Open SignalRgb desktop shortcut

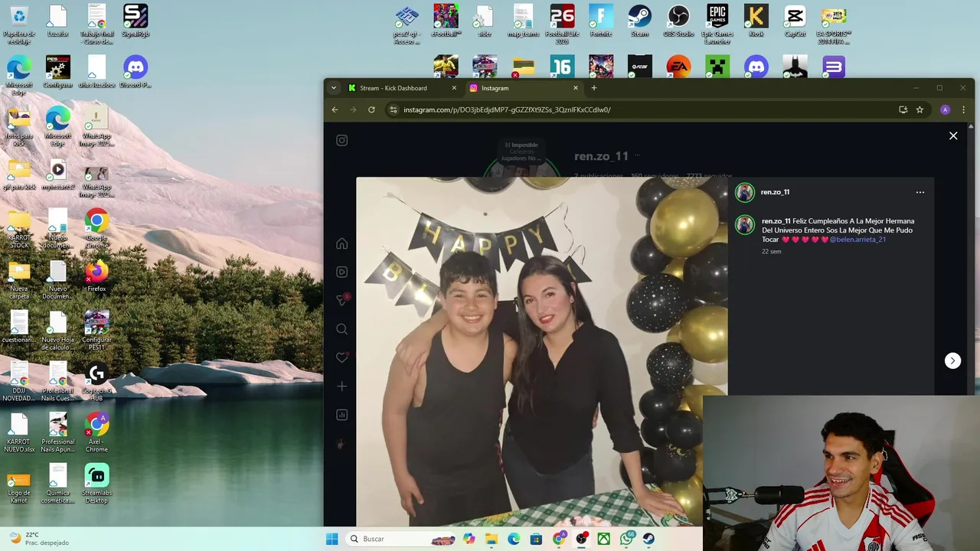tap(136, 21)
